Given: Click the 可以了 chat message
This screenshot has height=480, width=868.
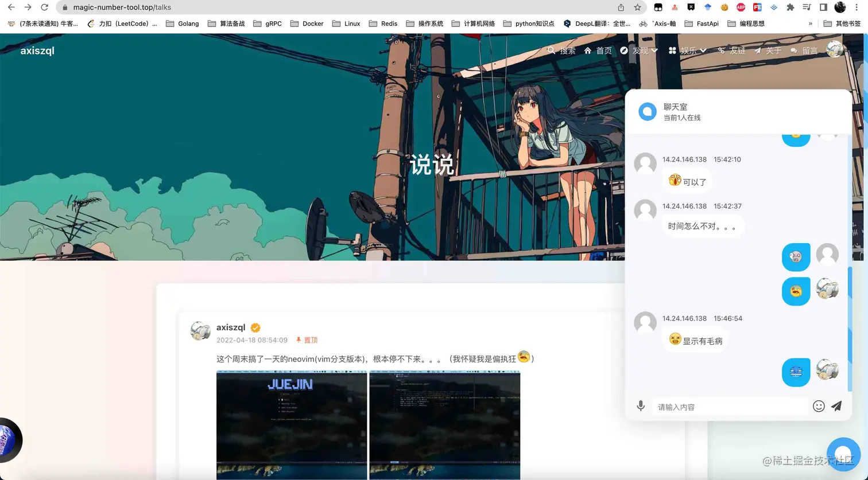Looking at the screenshot, I should point(687,181).
